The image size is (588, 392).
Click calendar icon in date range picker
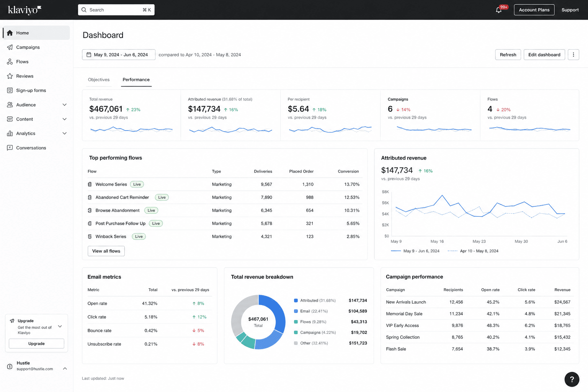(x=89, y=55)
